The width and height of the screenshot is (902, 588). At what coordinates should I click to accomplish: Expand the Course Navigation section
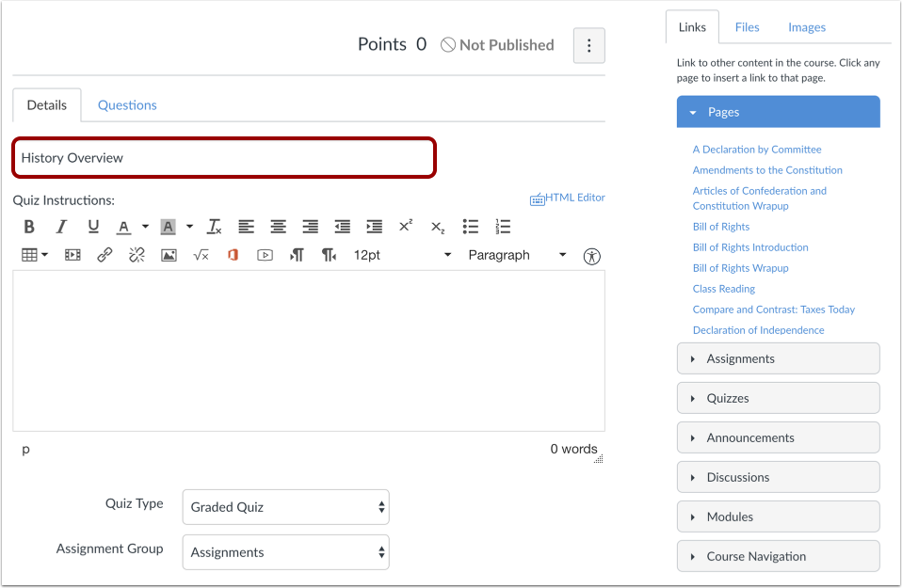pyautogui.click(x=779, y=556)
